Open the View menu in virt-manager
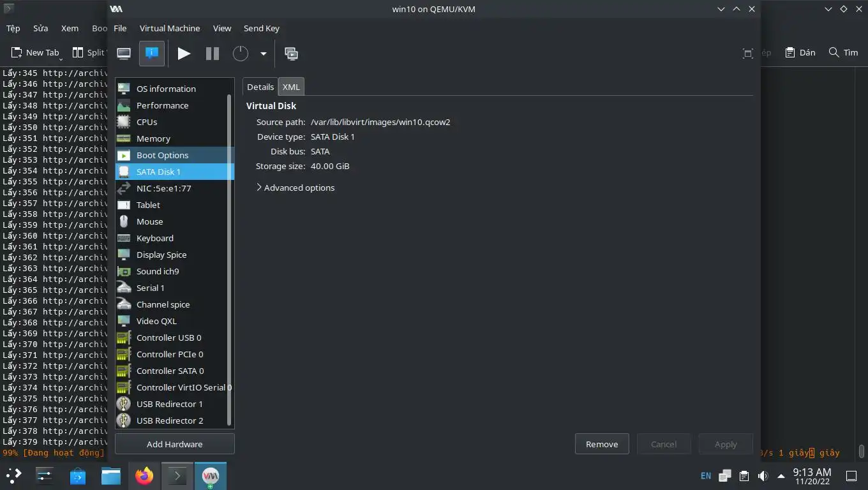Image resolution: width=868 pixels, height=490 pixels. click(x=222, y=28)
